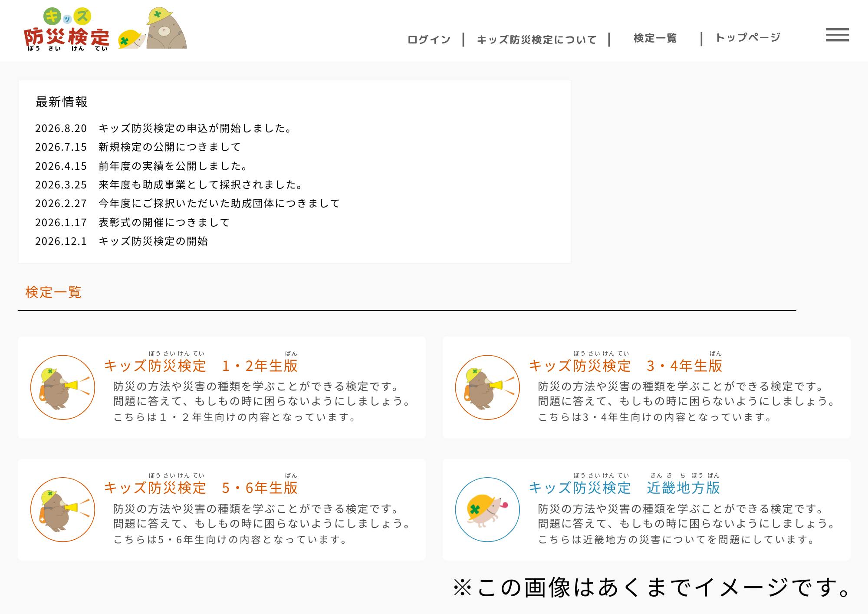Screen dimensions: 868x614
Task: Open キッズ防災検定について in navigation
Action: tap(537, 40)
